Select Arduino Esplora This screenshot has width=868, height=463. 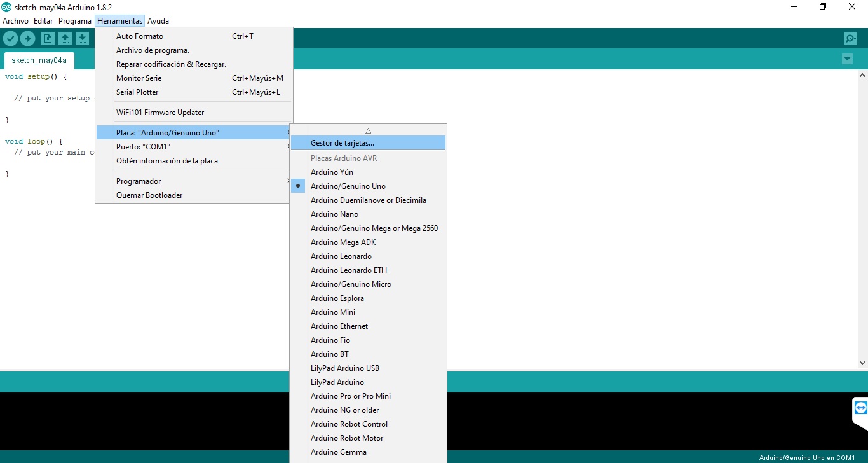coord(369,298)
